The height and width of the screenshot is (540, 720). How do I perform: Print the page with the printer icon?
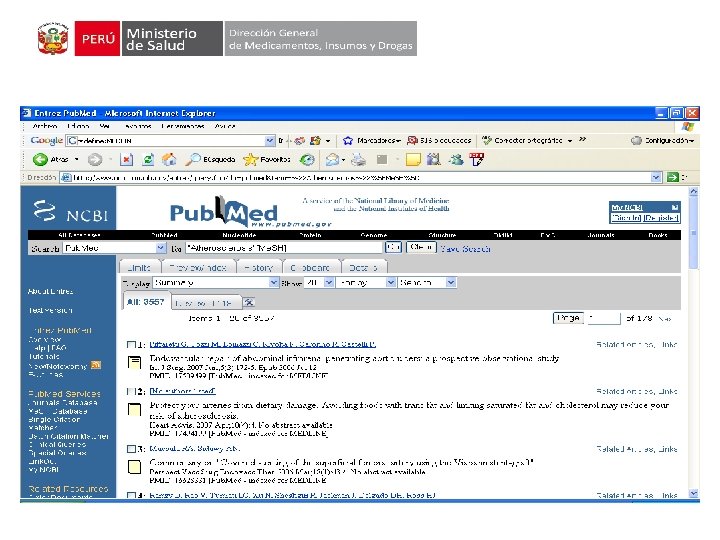pos(359,159)
